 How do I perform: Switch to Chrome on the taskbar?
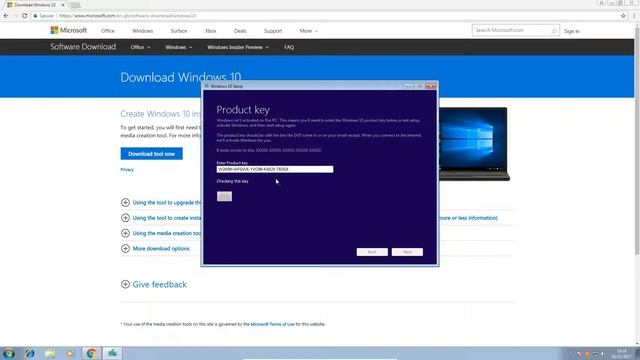[x=91, y=353]
